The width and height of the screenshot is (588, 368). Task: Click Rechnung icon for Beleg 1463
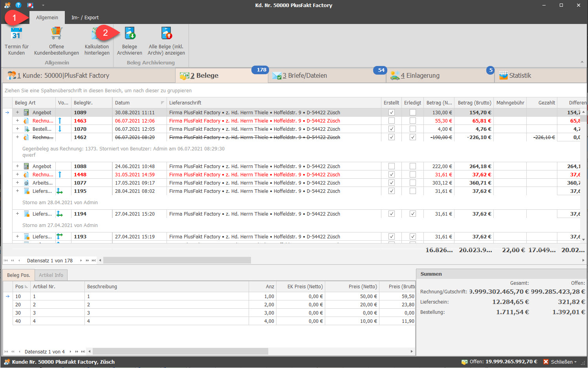coord(26,121)
